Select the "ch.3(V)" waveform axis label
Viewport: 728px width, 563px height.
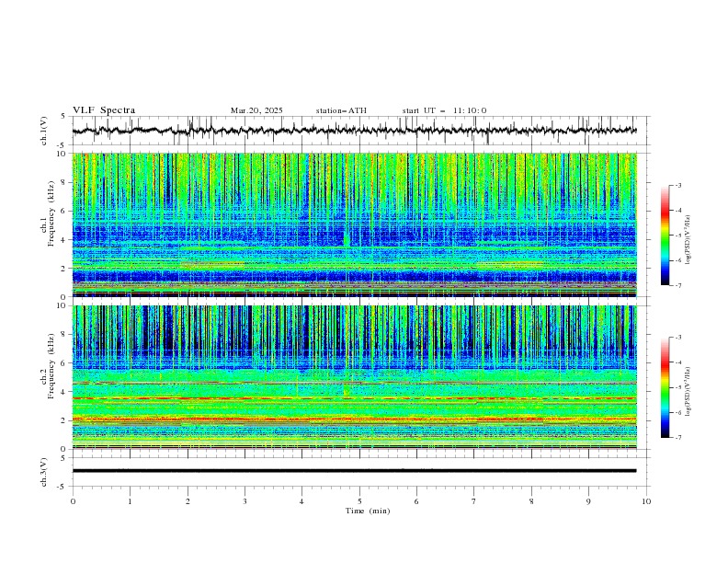click(44, 472)
